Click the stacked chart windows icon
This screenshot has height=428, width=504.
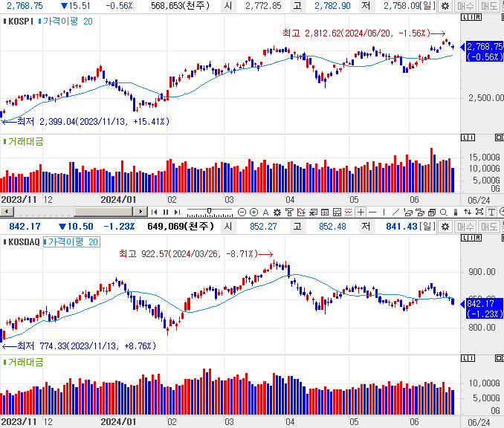(432, 212)
